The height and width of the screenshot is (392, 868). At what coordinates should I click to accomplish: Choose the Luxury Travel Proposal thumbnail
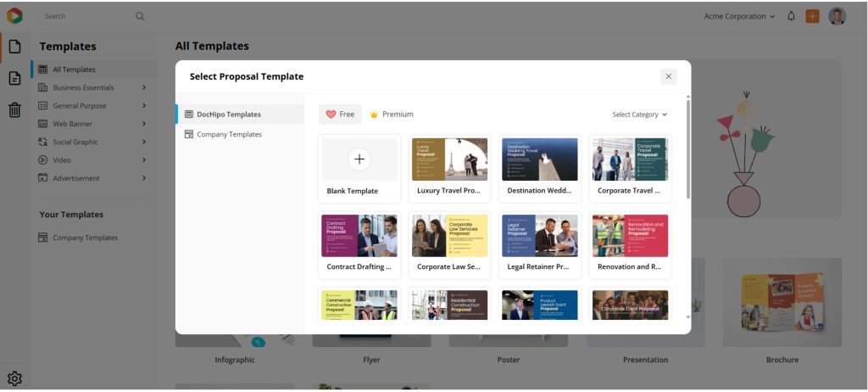pyautogui.click(x=449, y=160)
